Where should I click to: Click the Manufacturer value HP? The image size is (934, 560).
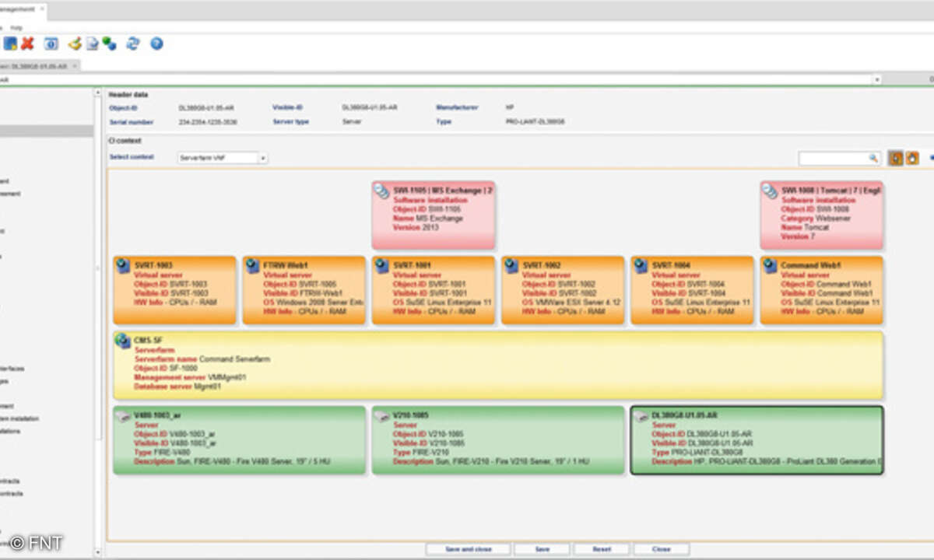click(509, 107)
